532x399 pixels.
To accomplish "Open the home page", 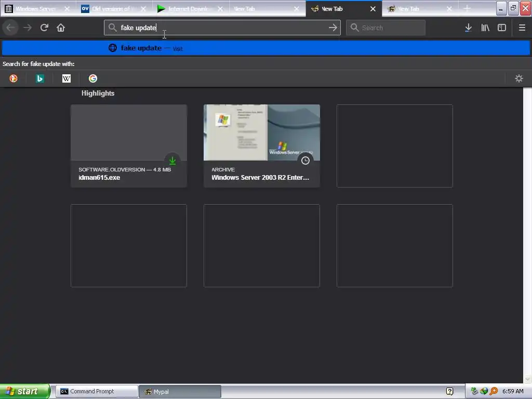I will tap(61, 28).
